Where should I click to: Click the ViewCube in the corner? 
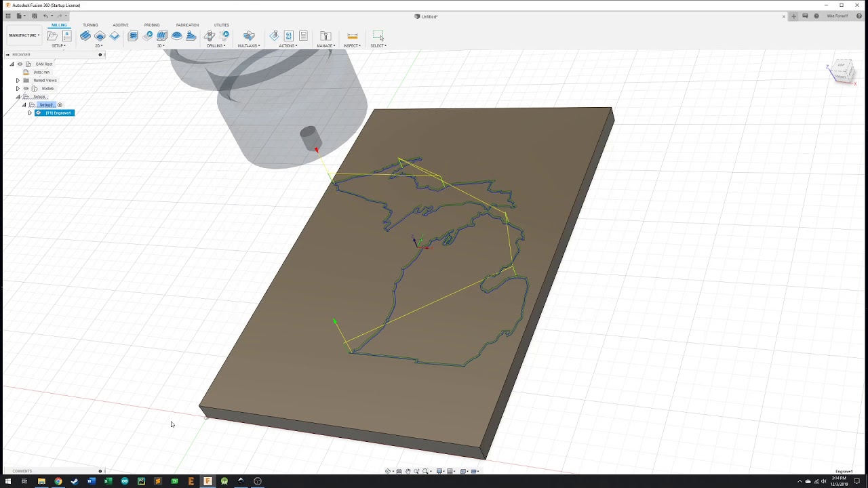(x=842, y=70)
